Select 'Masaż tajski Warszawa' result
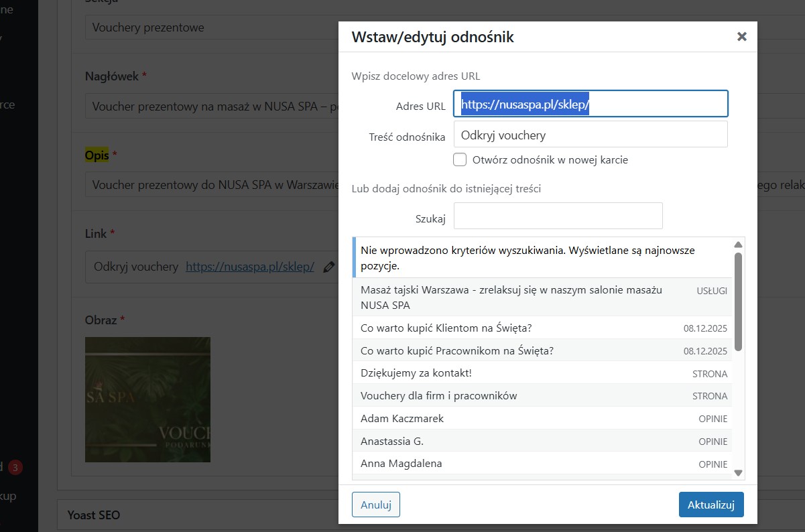Image resolution: width=805 pixels, height=532 pixels. [511, 297]
